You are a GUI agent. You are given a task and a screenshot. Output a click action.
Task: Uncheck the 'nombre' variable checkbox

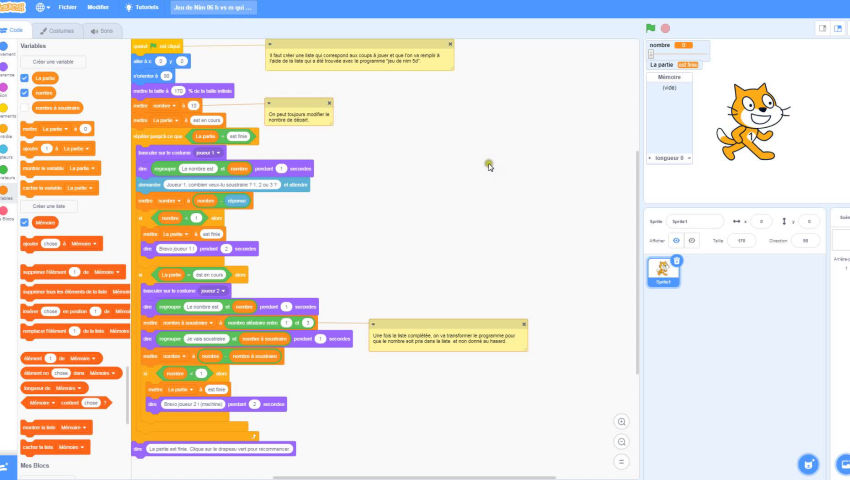[25, 92]
